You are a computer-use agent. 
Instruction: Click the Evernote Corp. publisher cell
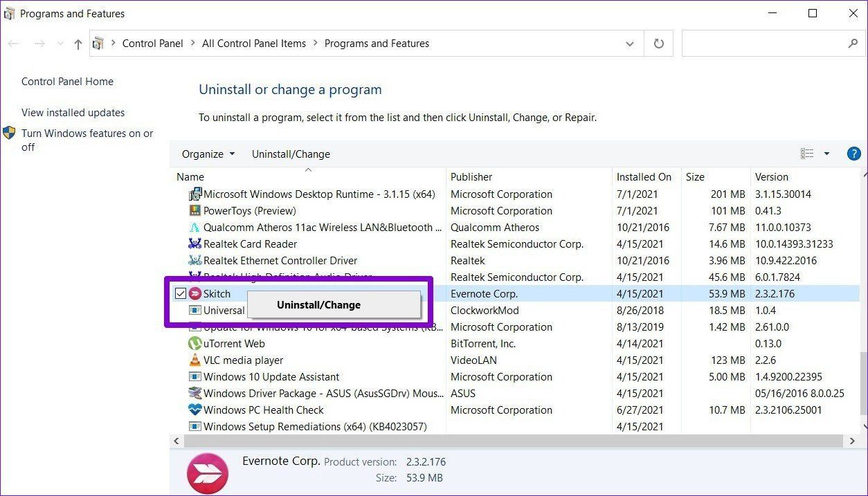tap(484, 294)
